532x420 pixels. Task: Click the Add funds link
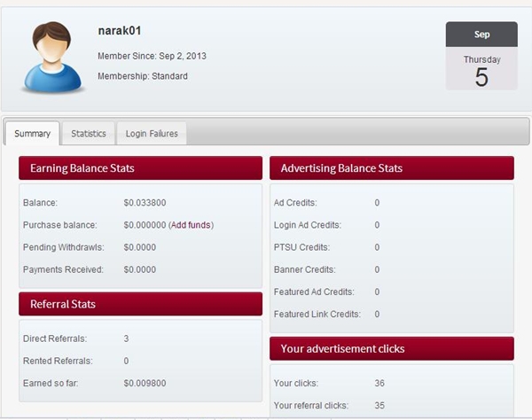[191, 225]
